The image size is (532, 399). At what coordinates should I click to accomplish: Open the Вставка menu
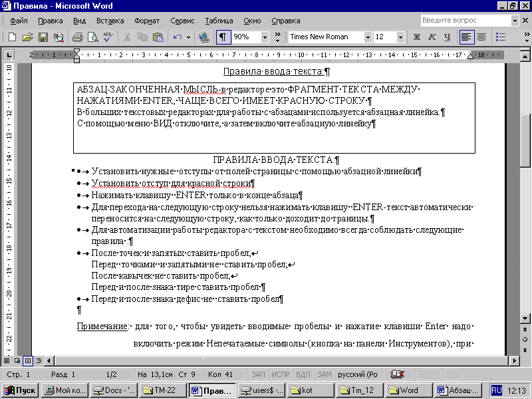(x=110, y=21)
